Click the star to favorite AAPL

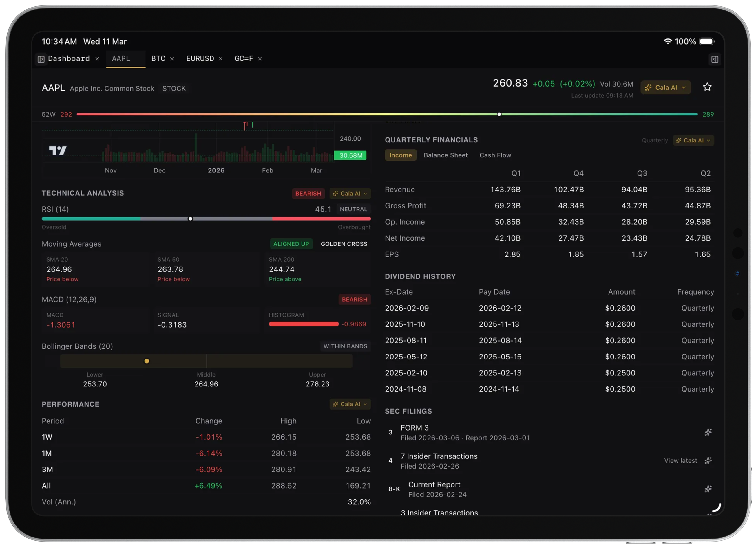click(x=707, y=87)
